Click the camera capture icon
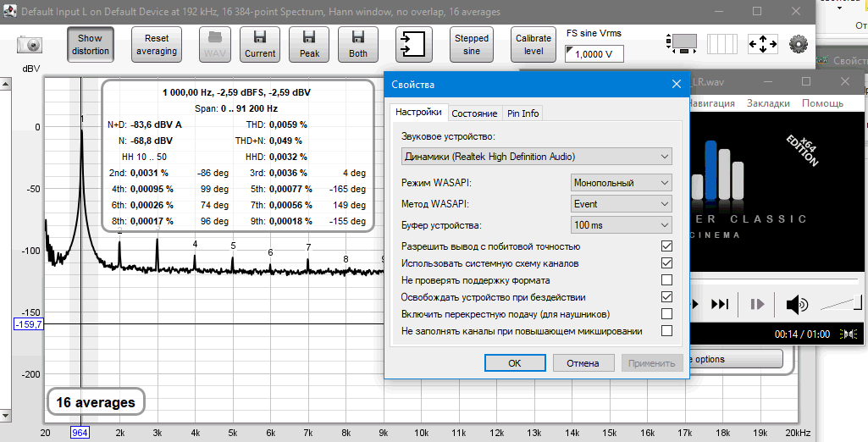868x442 pixels. pyautogui.click(x=30, y=45)
